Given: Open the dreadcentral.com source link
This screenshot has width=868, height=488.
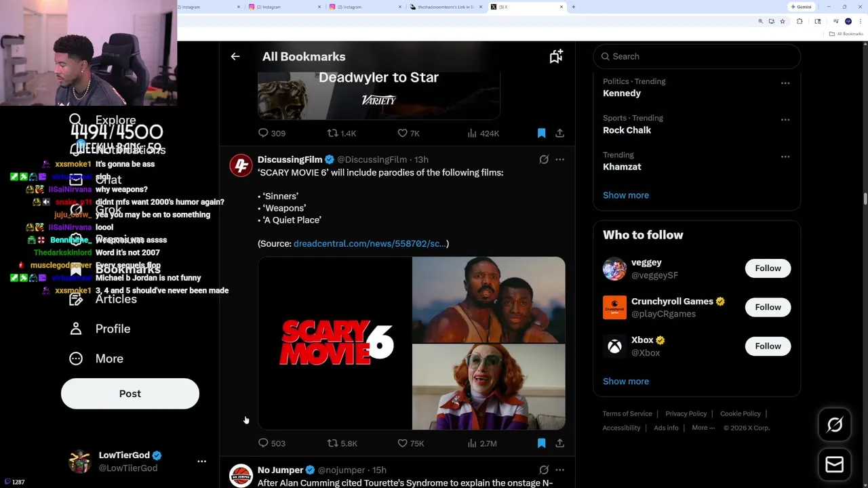Looking at the screenshot, I should coord(370,243).
